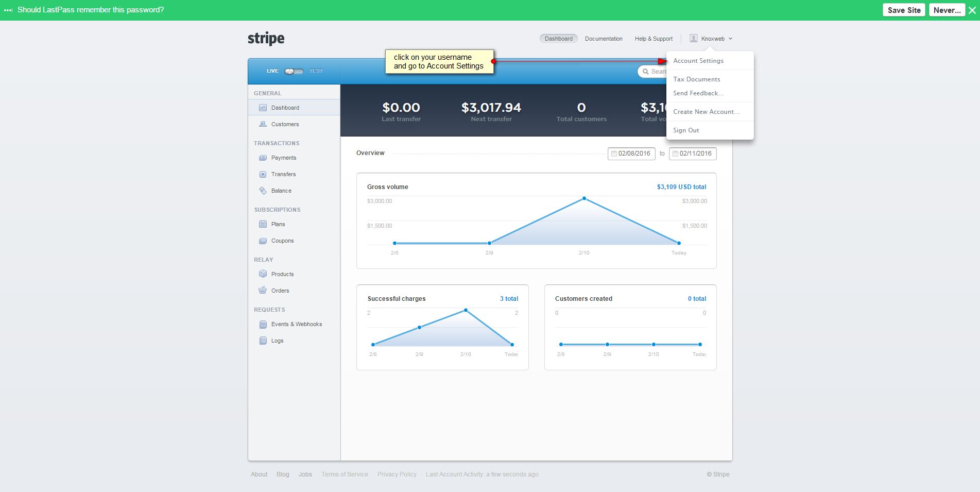Click the Last Account Activity footer text
The width and height of the screenshot is (980, 492).
(x=482, y=474)
